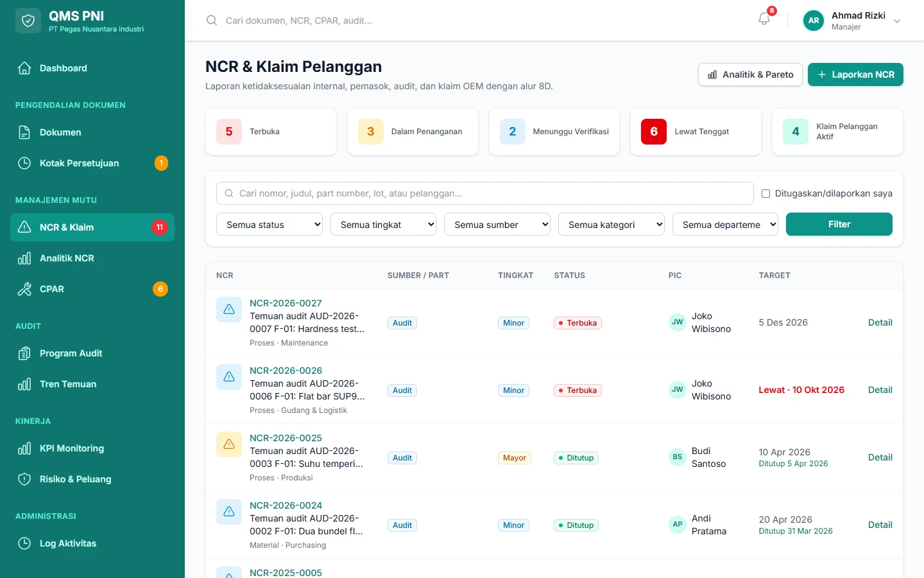Click the Dashboard home icon
This screenshot has width=924, height=578.
24,68
